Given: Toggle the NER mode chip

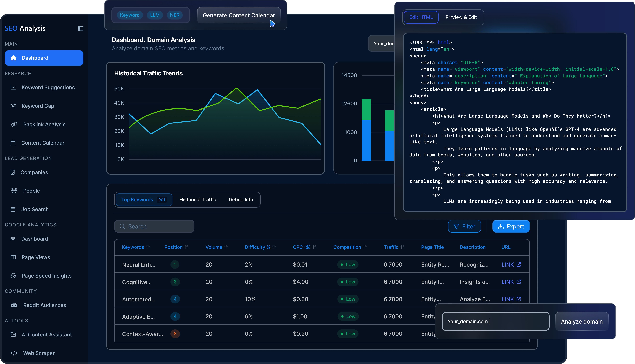Looking at the screenshot, I should click(x=174, y=15).
